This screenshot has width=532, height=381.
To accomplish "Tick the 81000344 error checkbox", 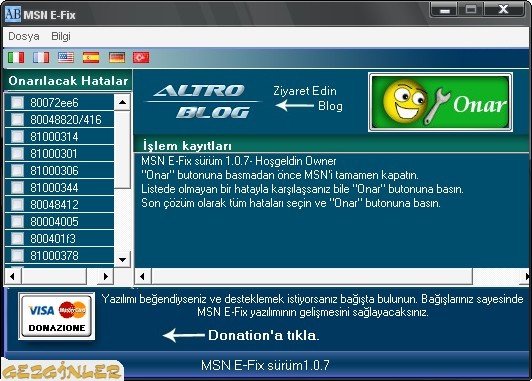I will (x=17, y=187).
